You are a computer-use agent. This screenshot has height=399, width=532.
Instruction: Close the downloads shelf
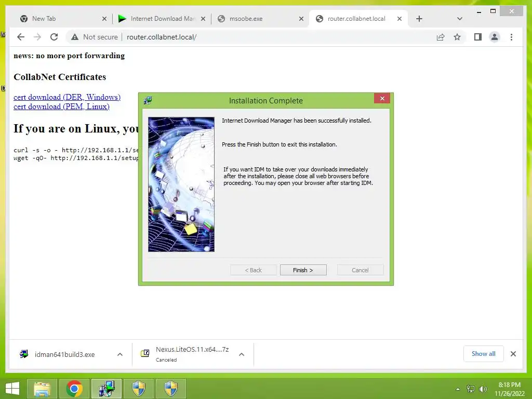coord(513,354)
